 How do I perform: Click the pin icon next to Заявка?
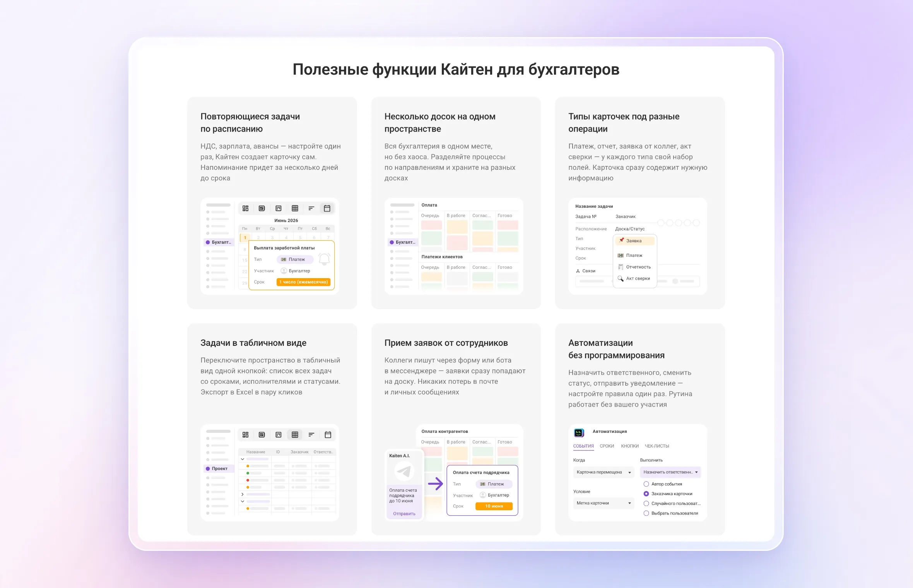click(621, 240)
